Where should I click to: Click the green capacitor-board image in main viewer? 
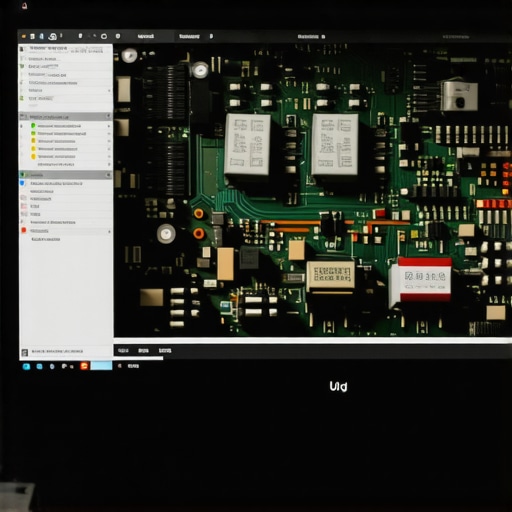313,190
